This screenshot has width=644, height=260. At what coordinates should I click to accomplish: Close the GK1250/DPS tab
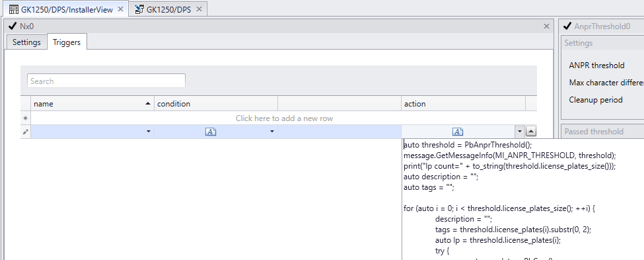coord(199,9)
